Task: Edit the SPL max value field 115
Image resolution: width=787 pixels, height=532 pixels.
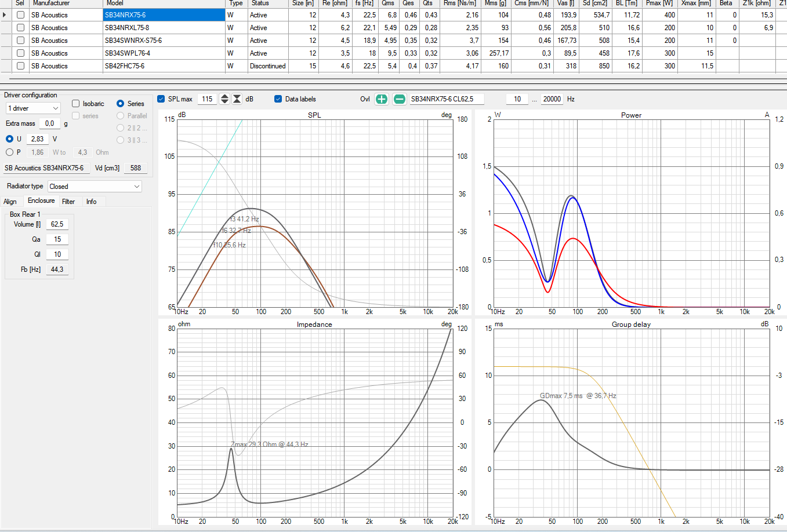Action: [x=208, y=99]
